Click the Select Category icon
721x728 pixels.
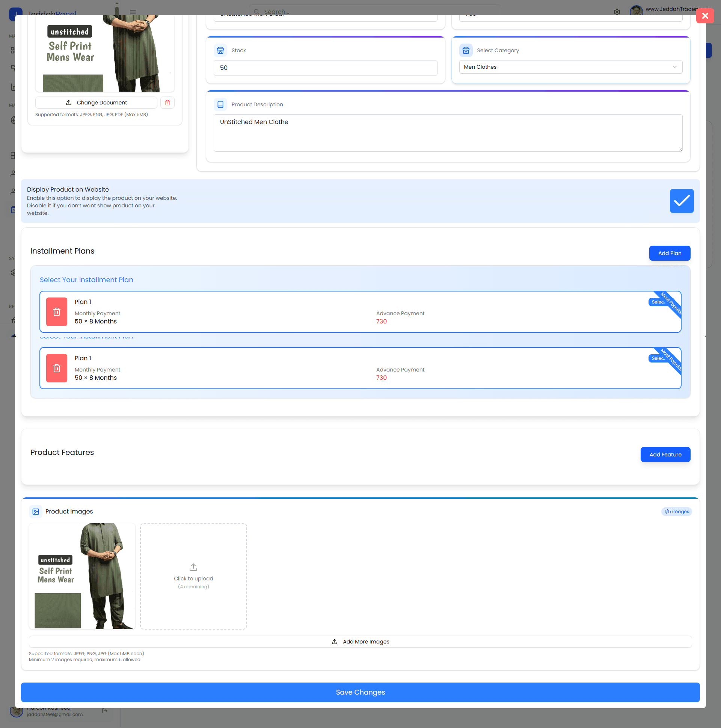[x=466, y=50]
